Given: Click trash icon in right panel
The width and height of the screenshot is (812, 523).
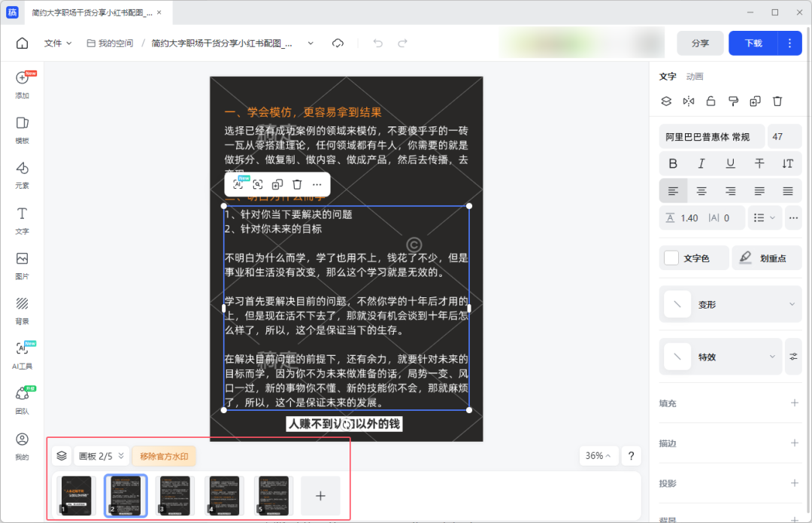Looking at the screenshot, I should pyautogui.click(x=777, y=101).
